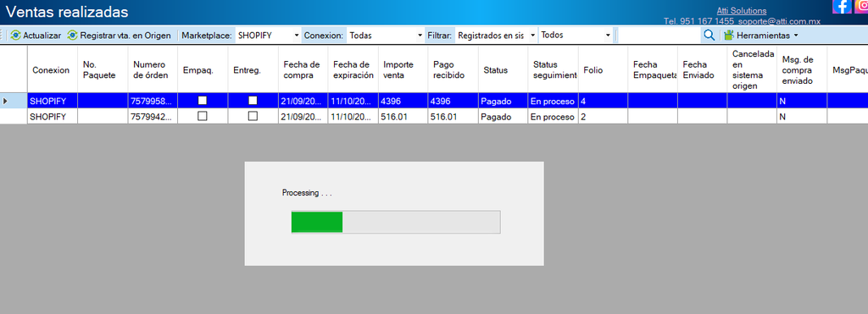Click the Herramientas tools icon
Image resolution: width=868 pixels, height=314 pixels.
[729, 36]
